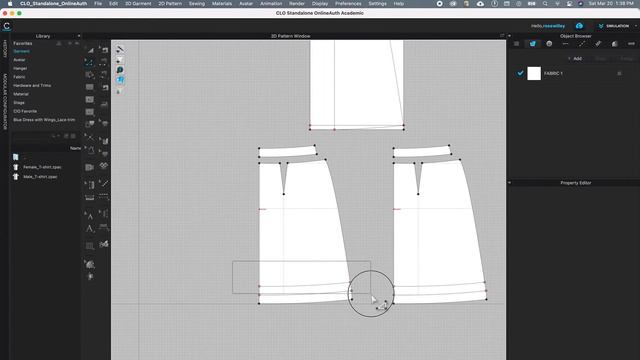
Task: Open parent folder item in Library
Action: [x=16, y=157]
